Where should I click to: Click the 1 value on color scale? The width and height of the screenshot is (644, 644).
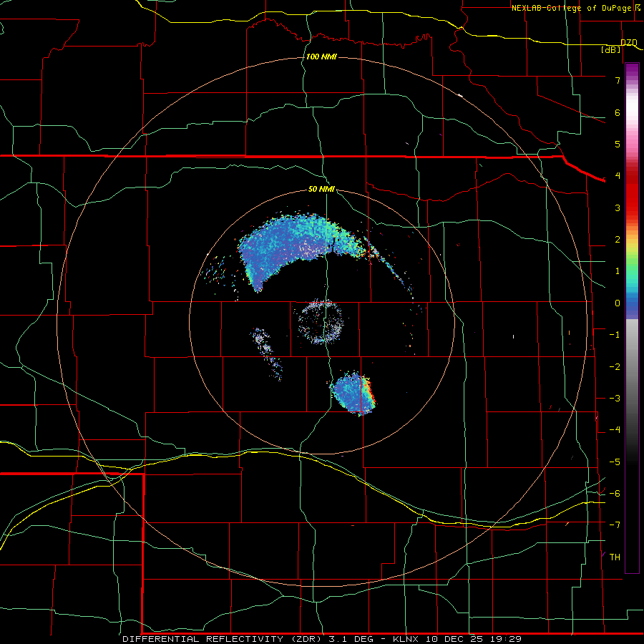(618, 271)
